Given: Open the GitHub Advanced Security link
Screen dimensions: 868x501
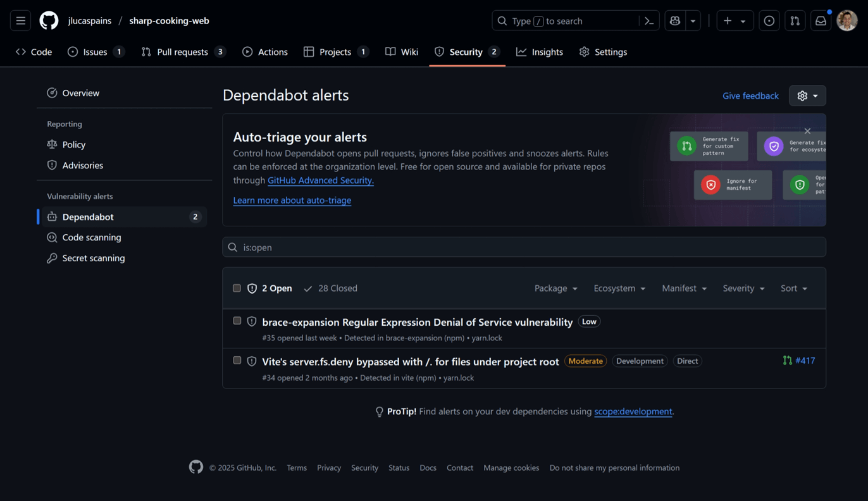Looking at the screenshot, I should 321,180.
